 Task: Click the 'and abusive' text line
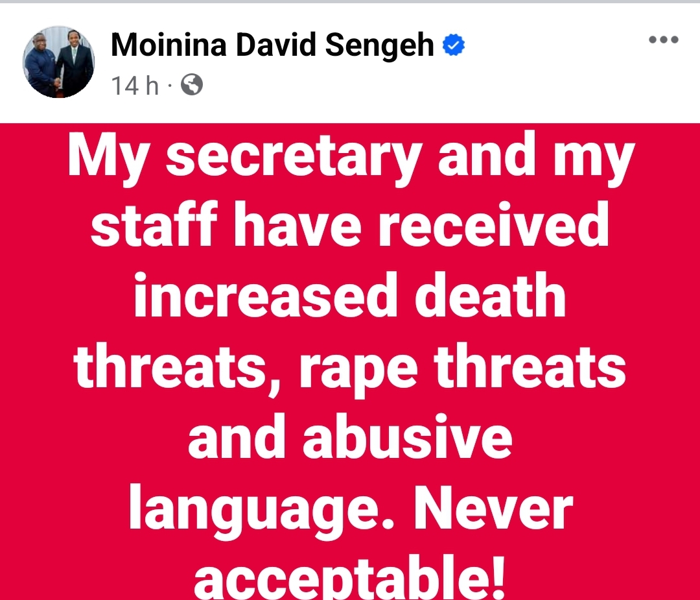[350, 437]
